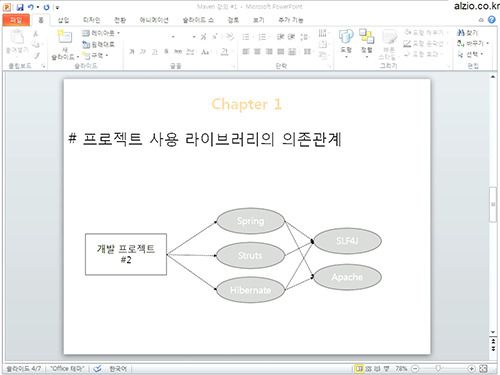Image resolution: width=500 pixels, height=375 pixels.
Task: Align text right in paragraph group
Action: [x=269, y=52]
